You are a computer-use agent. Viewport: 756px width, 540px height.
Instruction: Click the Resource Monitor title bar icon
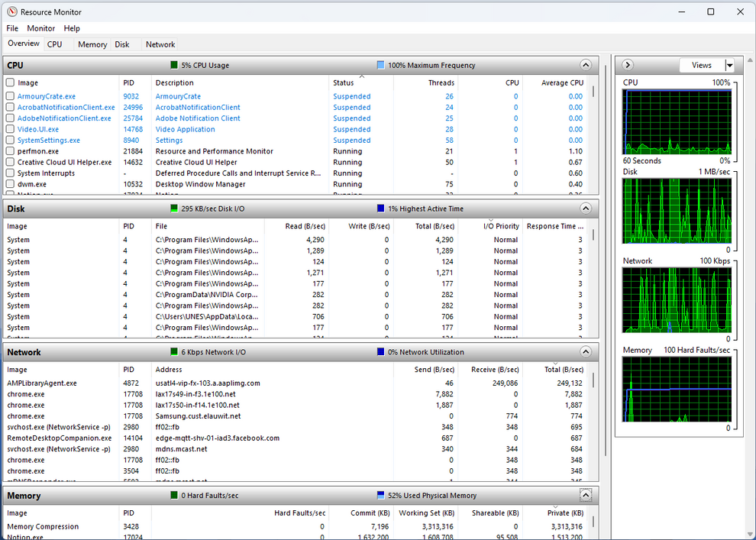(11, 11)
